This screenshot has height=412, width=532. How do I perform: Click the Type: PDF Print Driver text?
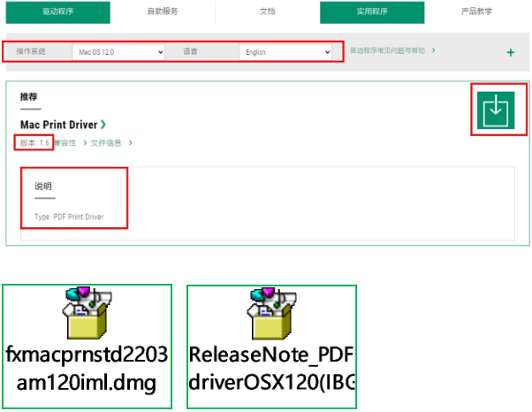tap(69, 217)
